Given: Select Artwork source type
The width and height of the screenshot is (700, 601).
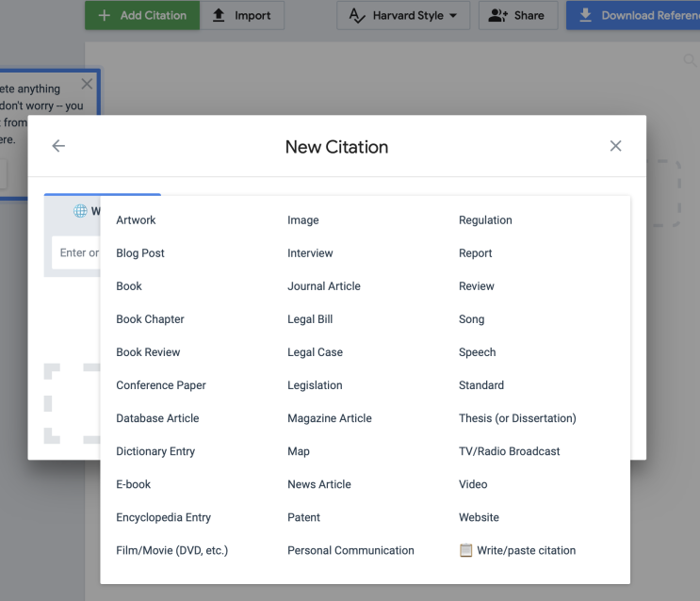Looking at the screenshot, I should click(x=136, y=220).
